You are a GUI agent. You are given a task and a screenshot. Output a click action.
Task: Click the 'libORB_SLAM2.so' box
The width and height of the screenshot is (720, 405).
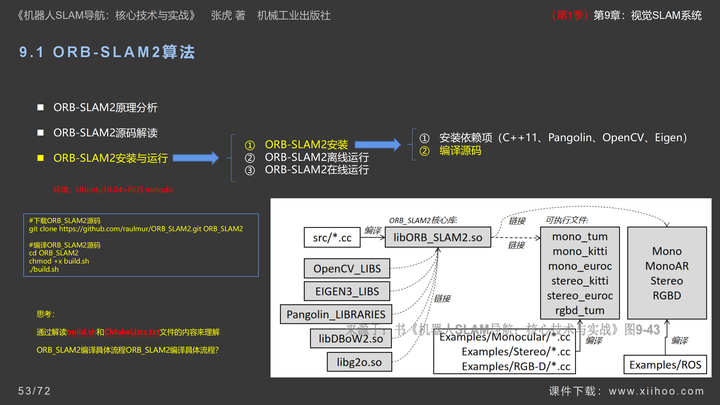[x=438, y=237]
